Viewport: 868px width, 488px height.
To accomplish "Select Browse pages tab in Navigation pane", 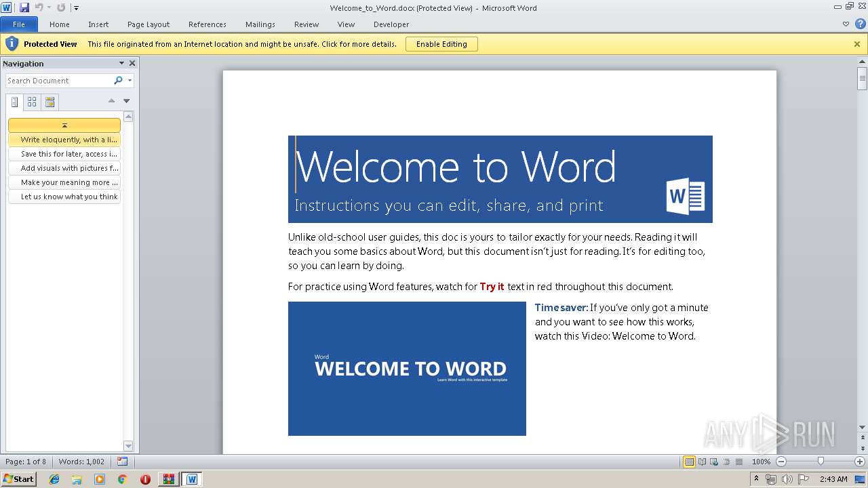I will [32, 102].
